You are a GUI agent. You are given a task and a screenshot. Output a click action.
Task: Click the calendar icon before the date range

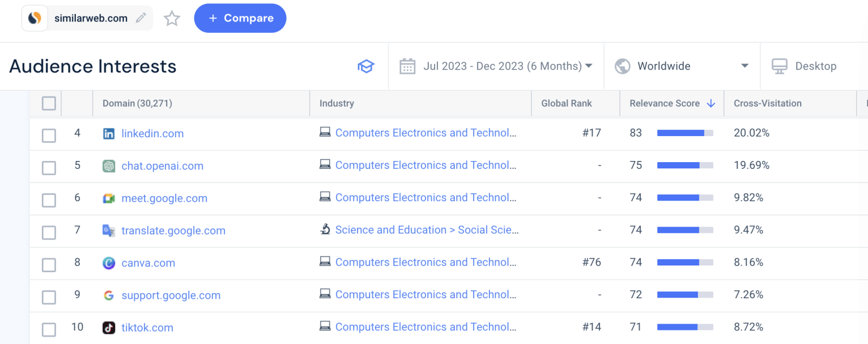[407, 66]
